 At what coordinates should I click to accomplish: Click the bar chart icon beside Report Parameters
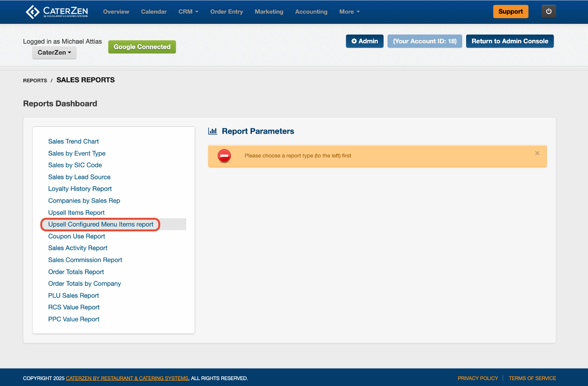212,131
